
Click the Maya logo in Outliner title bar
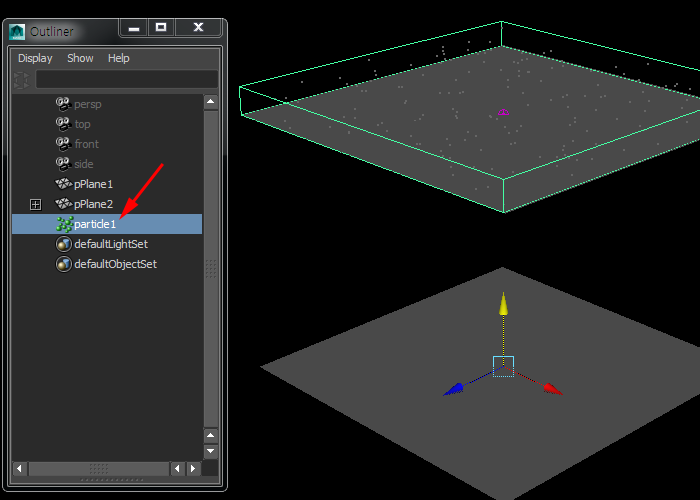(x=17, y=32)
